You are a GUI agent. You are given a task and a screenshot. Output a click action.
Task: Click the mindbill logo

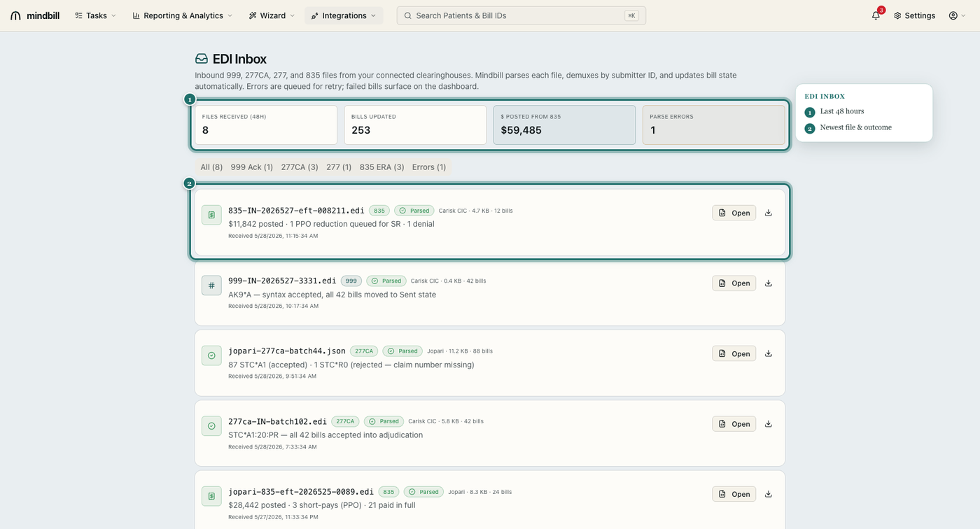36,15
